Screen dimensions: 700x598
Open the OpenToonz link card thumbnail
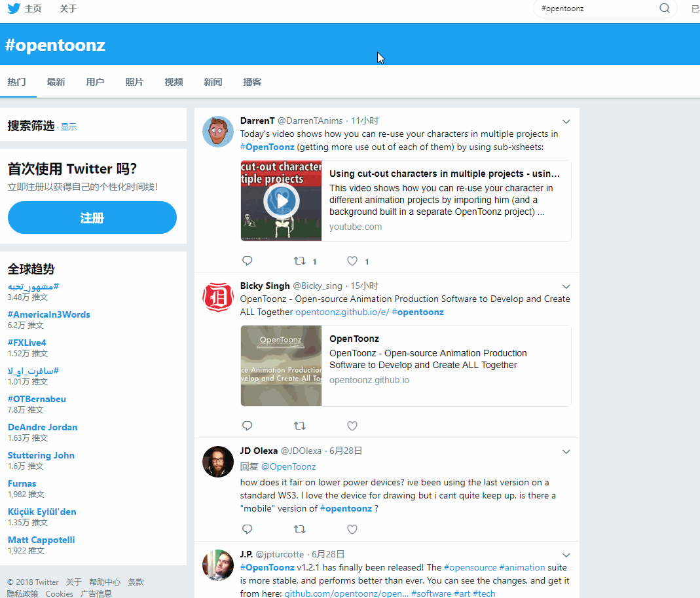click(x=282, y=365)
